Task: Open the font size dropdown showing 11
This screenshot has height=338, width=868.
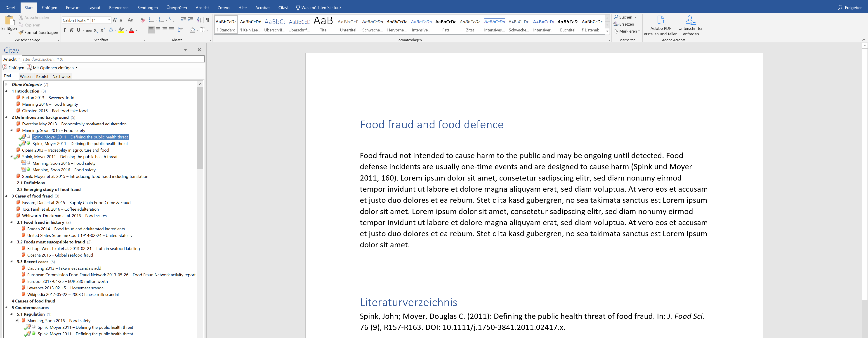Action: coord(109,20)
